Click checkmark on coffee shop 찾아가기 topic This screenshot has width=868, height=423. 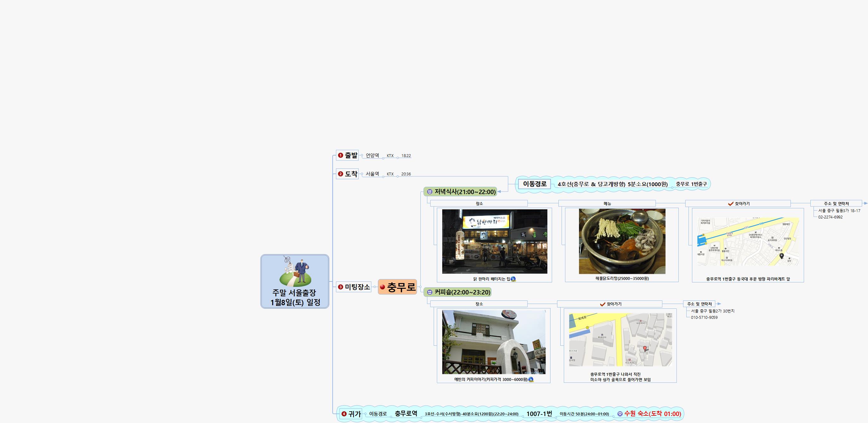click(602, 304)
